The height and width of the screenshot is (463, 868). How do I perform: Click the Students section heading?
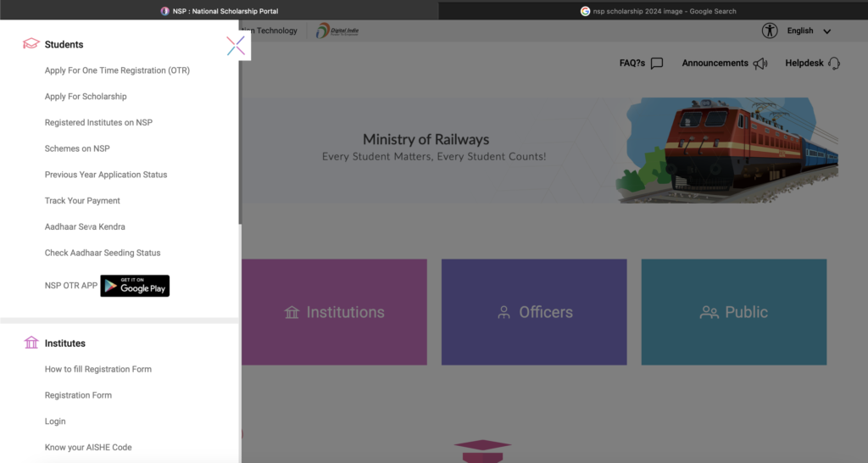(64, 44)
